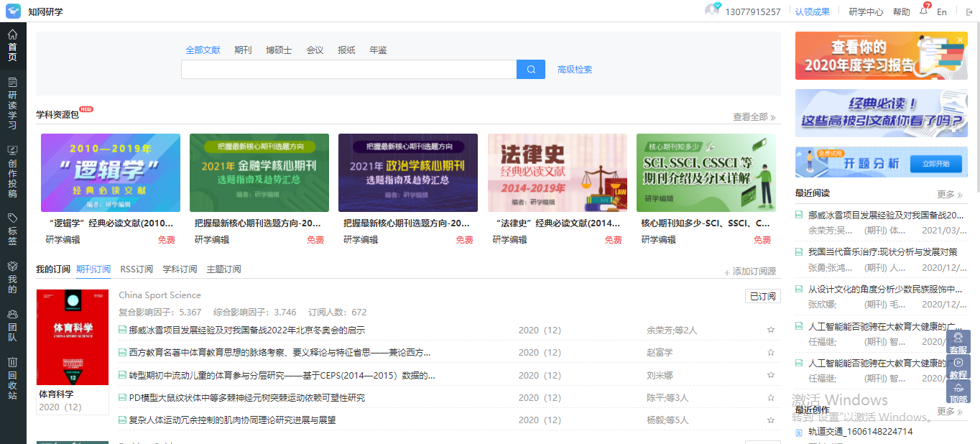Open 我的 section in the sidebar
The height and width of the screenshot is (444, 980).
(12, 277)
